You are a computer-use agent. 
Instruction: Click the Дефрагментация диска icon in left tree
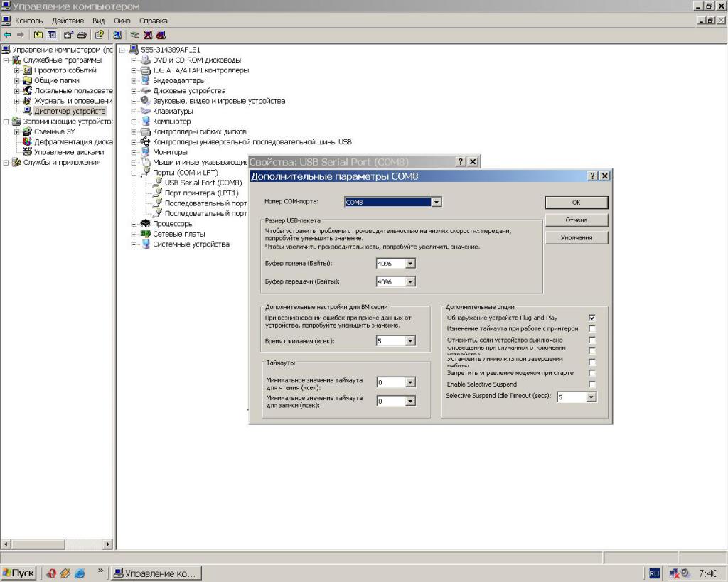(x=28, y=142)
